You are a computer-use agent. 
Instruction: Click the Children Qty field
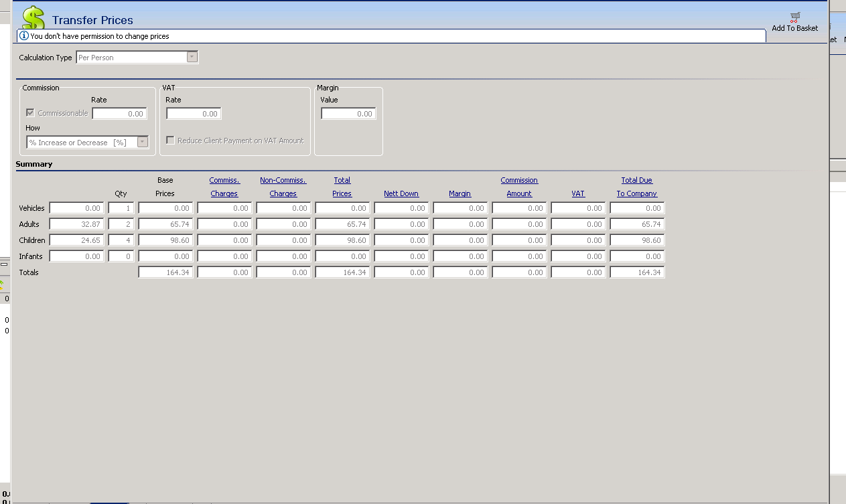pos(121,240)
